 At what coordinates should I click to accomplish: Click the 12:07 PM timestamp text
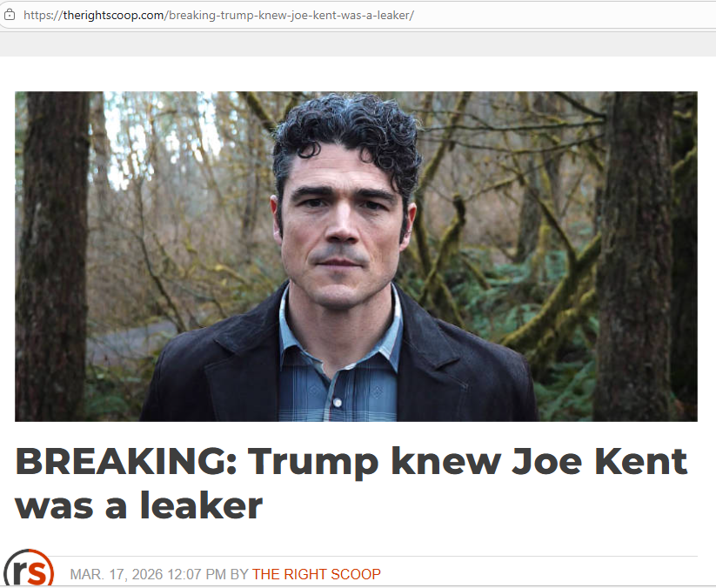tap(197, 574)
